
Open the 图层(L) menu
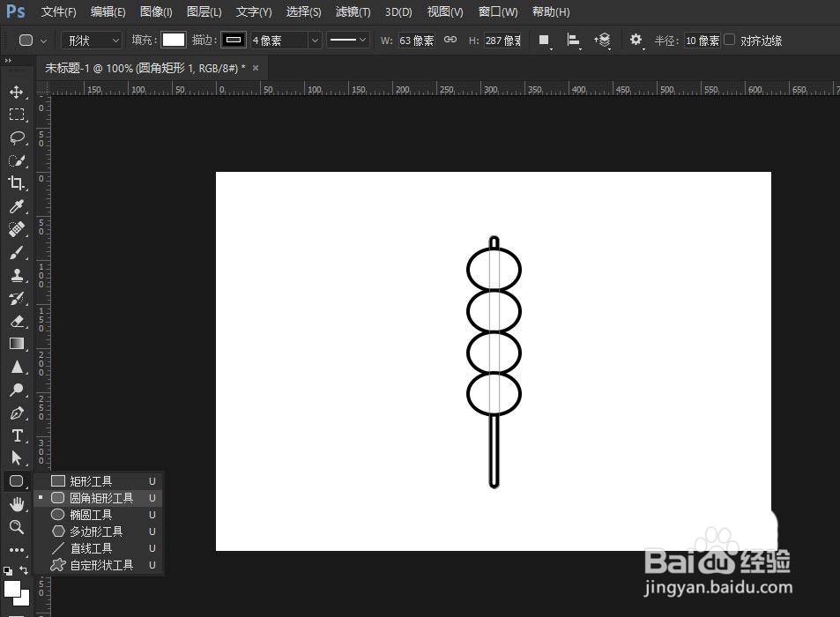[x=204, y=11]
